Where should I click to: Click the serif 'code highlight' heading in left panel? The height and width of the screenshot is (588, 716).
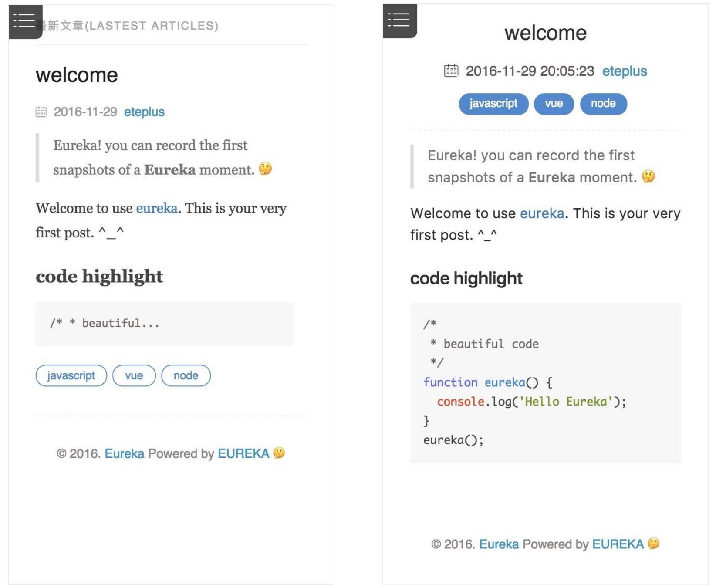click(x=99, y=277)
